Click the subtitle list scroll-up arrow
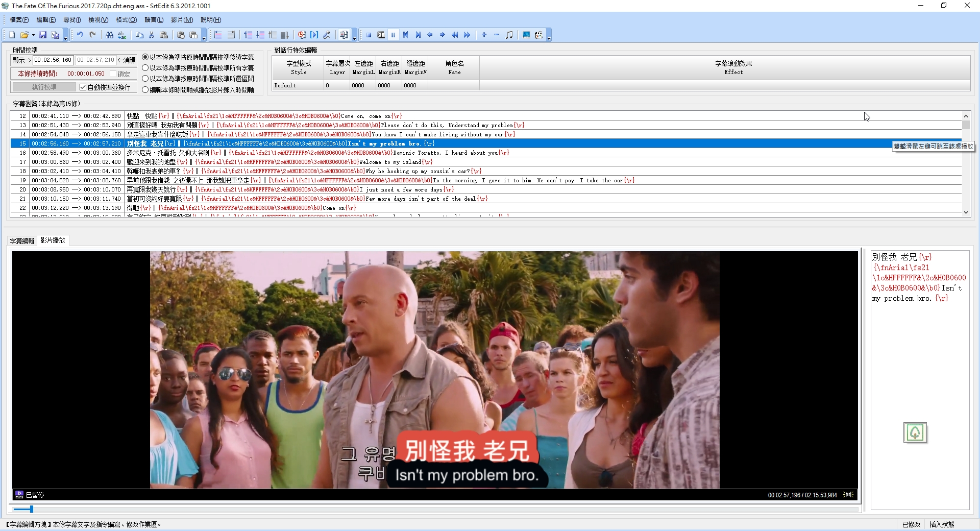This screenshot has height=531, width=980. (966, 116)
